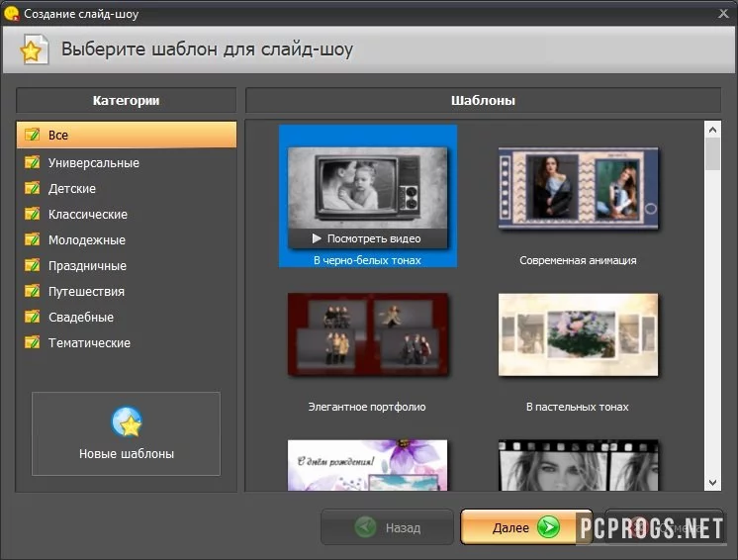Open the Свадебные category
738x560 pixels.
(x=127, y=317)
